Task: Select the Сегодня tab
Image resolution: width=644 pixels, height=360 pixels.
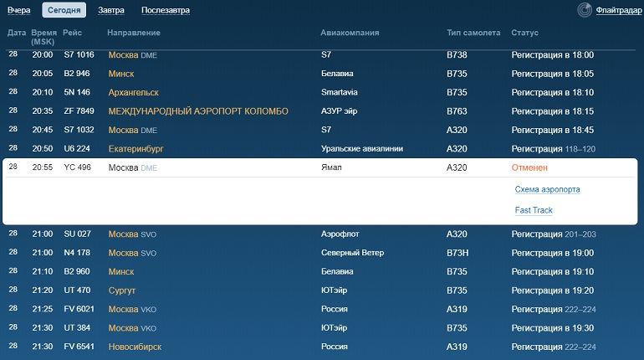Action: tap(64, 10)
